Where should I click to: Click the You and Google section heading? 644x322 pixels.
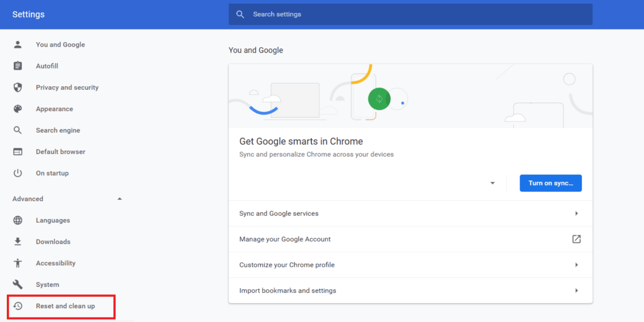pos(256,50)
